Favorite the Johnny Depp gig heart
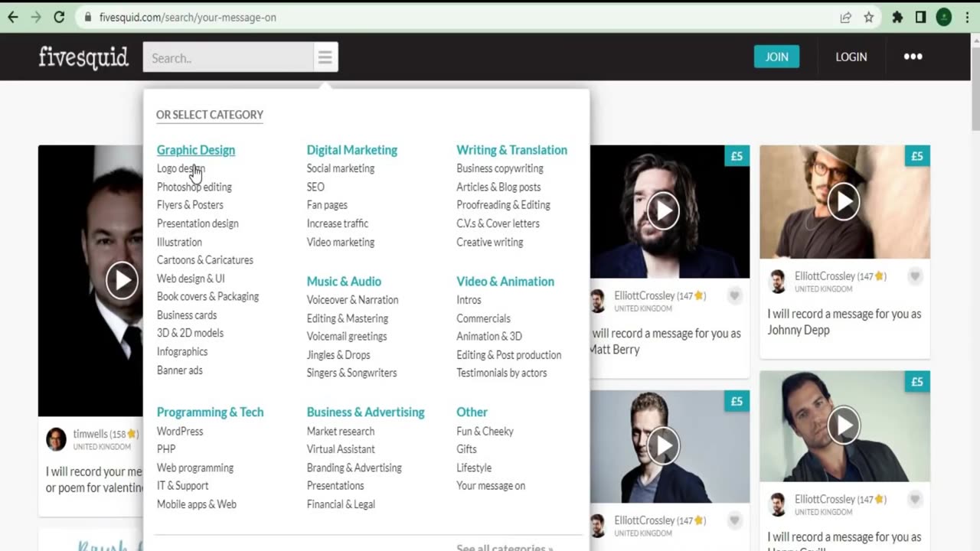The image size is (980, 551). (x=915, y=277)
